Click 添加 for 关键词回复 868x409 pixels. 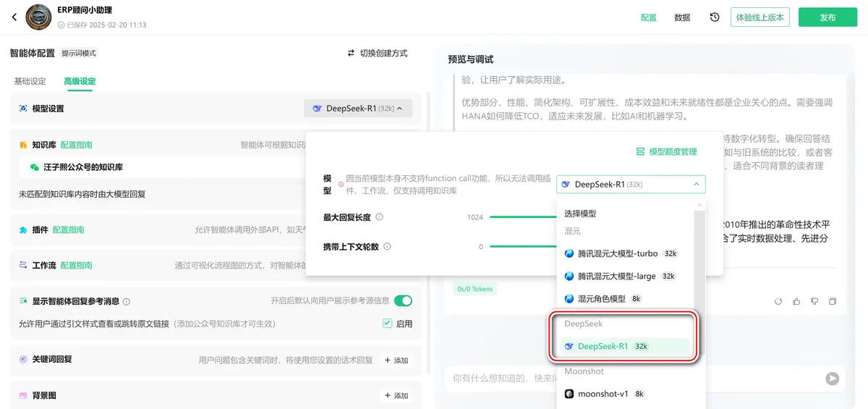point(396,360)
